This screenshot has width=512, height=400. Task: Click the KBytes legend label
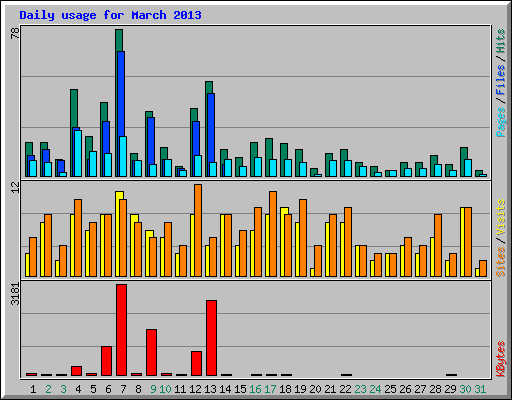501,359
